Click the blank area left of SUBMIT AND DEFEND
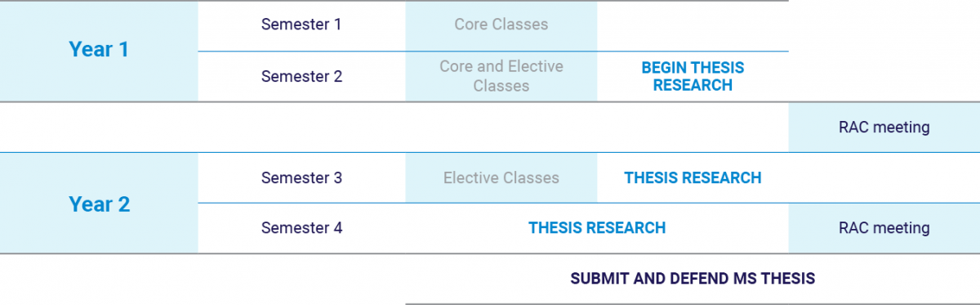This screenshot has width=980, height=305. (x=203, y=279)
